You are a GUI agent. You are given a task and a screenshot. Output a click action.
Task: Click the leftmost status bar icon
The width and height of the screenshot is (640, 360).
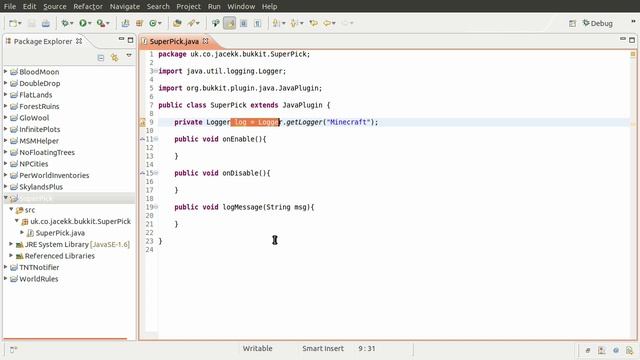(13, 349)
